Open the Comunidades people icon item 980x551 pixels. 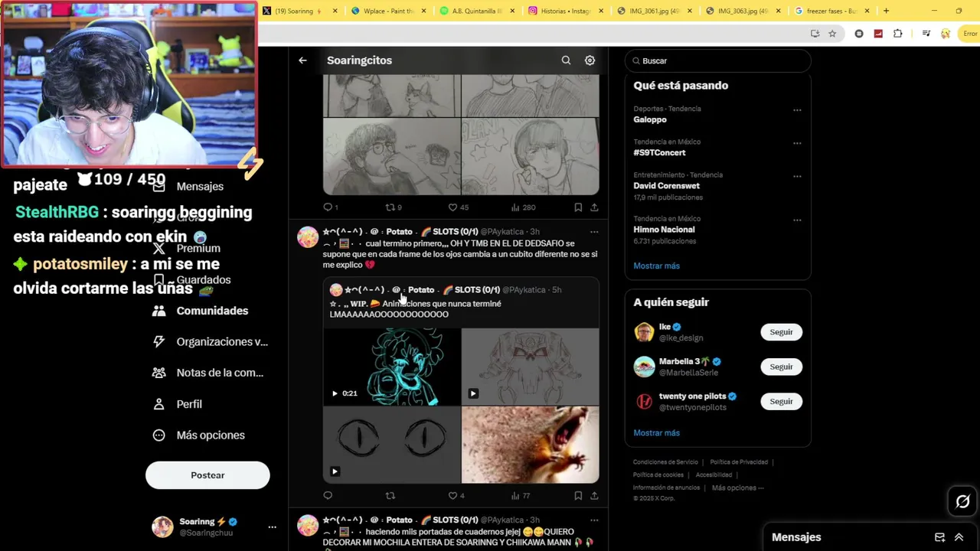201,311
